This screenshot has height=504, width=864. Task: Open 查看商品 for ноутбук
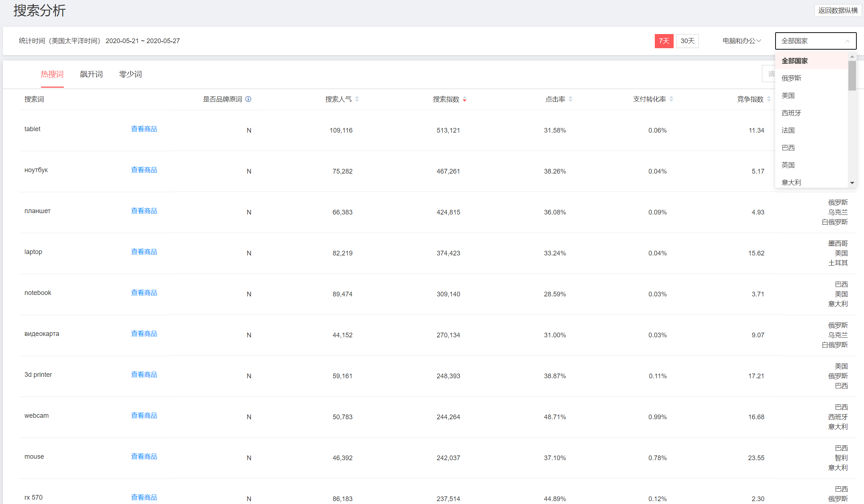[x=144, y=170]
